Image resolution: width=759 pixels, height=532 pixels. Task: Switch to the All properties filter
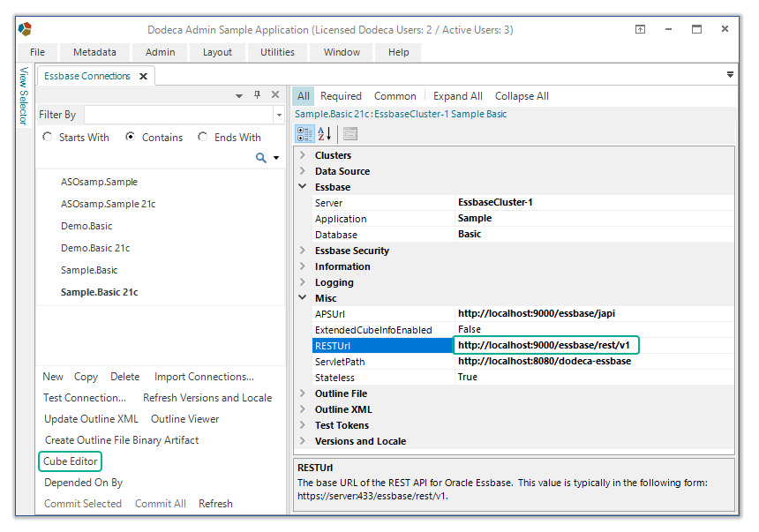coord(304,96)
